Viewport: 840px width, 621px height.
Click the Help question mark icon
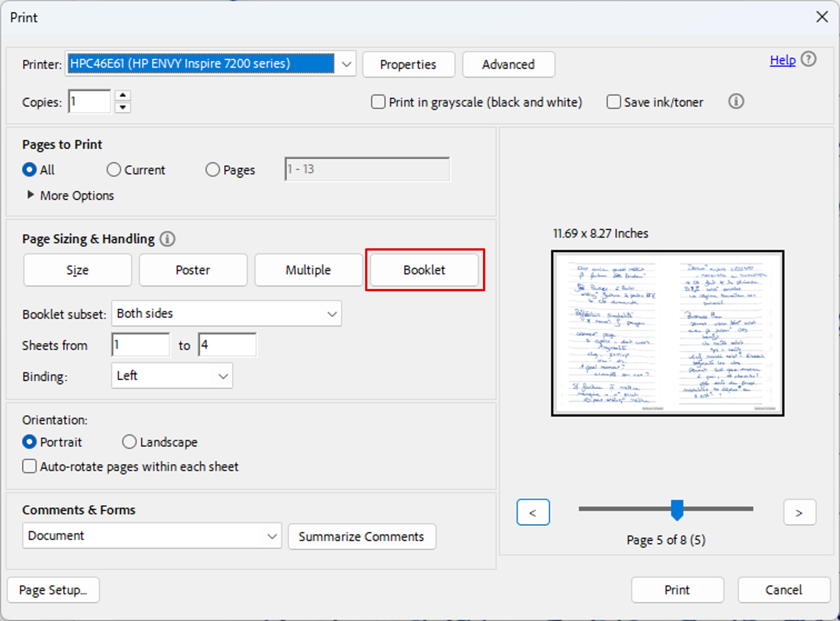[808, 59]
